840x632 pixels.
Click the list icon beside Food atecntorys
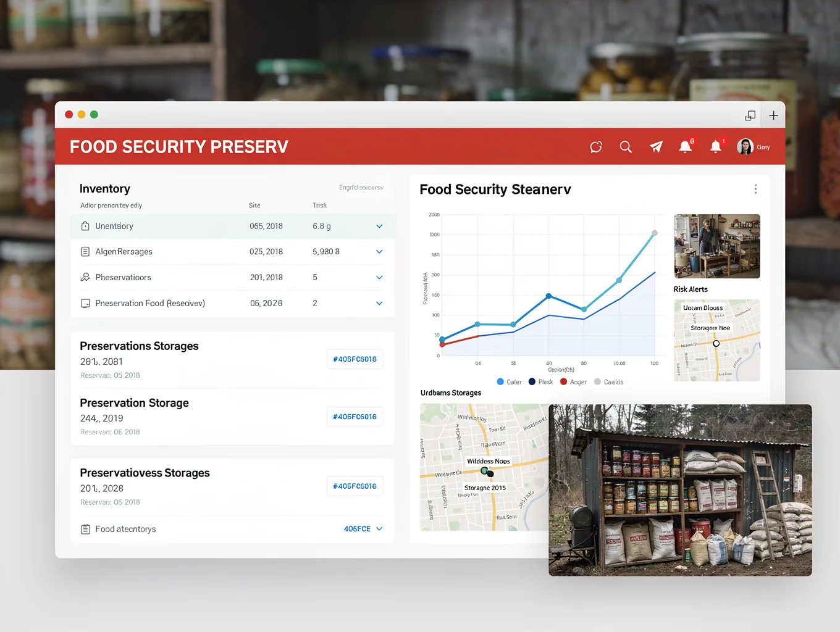pos(85,529)
